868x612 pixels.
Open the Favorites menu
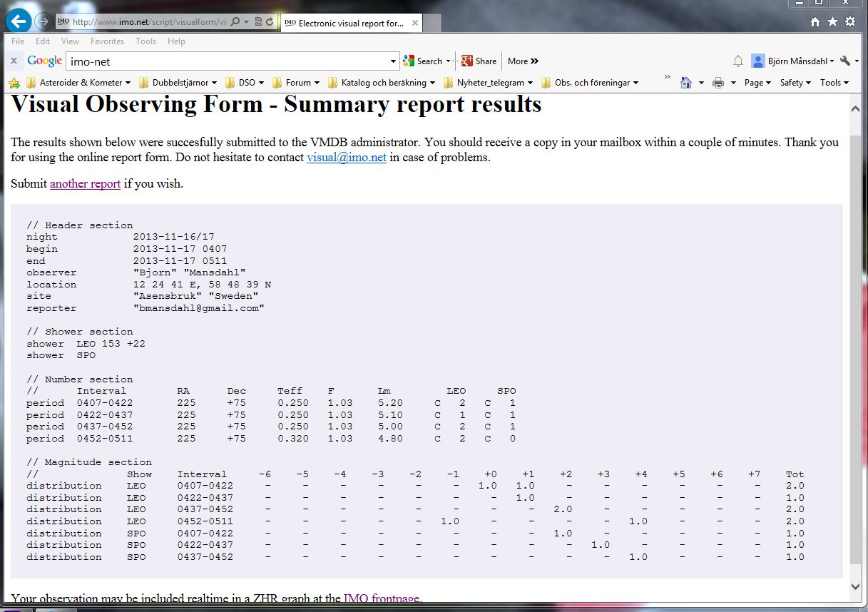click(107, 41)
